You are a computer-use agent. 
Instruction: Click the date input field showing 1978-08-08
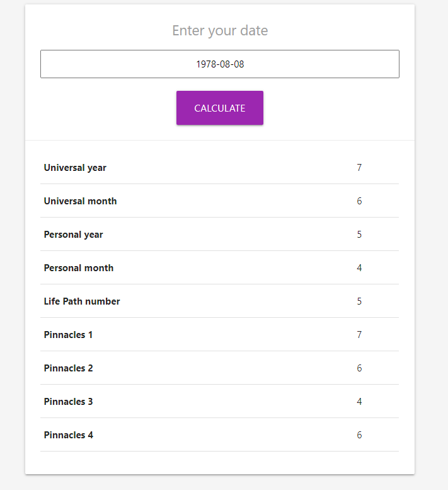219,64
